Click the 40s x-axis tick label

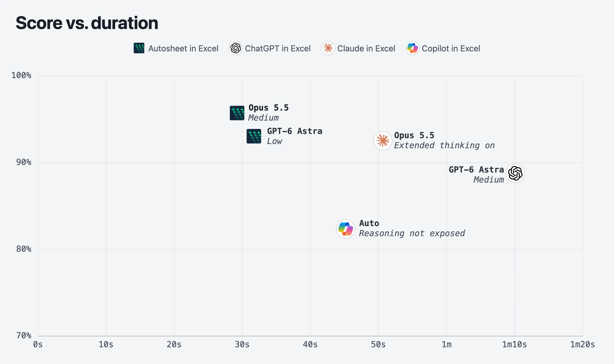[310, 344]
